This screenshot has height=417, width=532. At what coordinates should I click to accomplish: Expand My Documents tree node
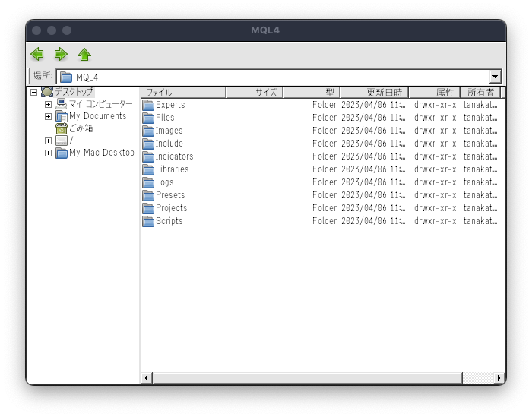pyautogui.click(x=48, y=117)
